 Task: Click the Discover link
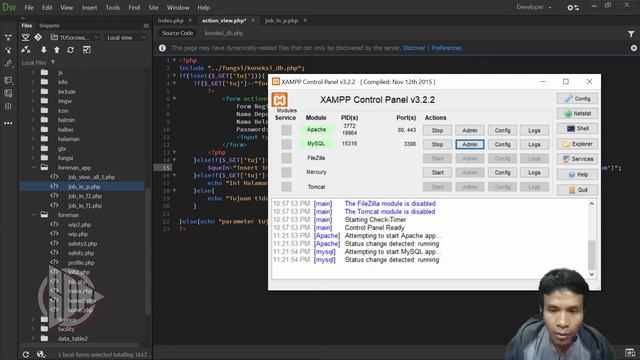(414, 48)
